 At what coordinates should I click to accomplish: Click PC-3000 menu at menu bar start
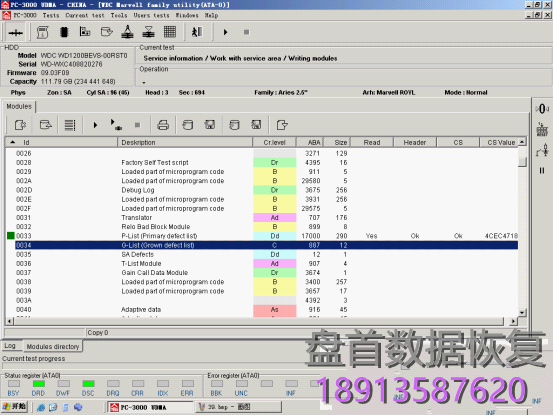point(25,16)
